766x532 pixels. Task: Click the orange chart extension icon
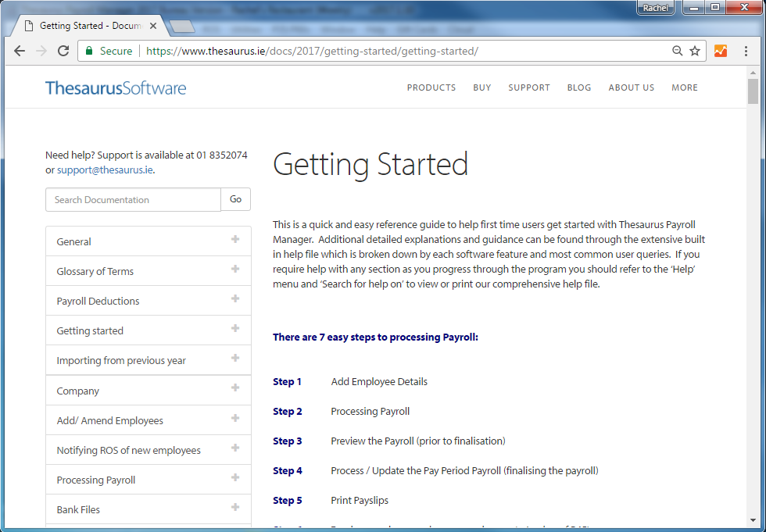(x=721, y=51)
